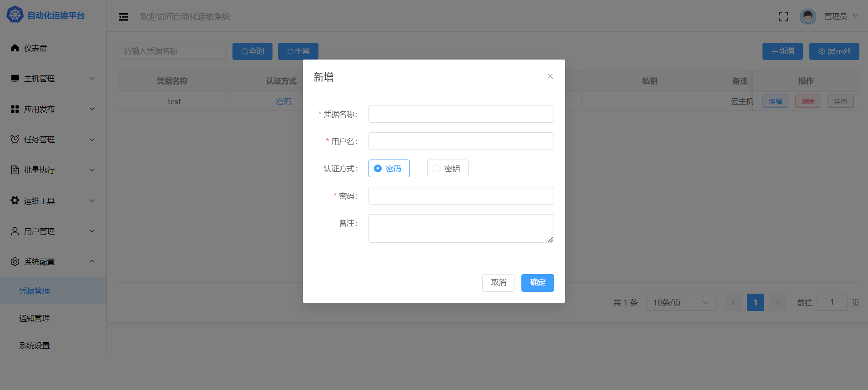Image resolution: width=868 pixels, height=390 pixels.
Task: Toggle fullscreen mode icon
Action: [x=783, y=17]
